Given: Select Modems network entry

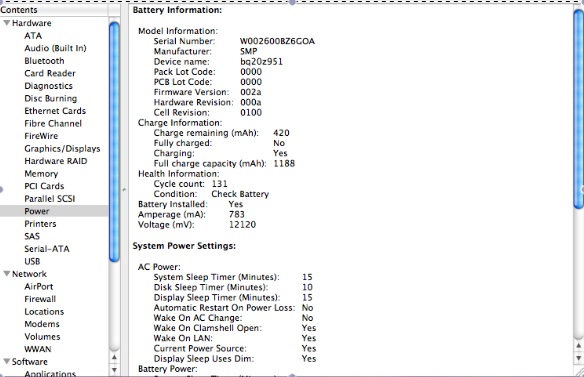Looking at the screenshot, I should point(42,324).
